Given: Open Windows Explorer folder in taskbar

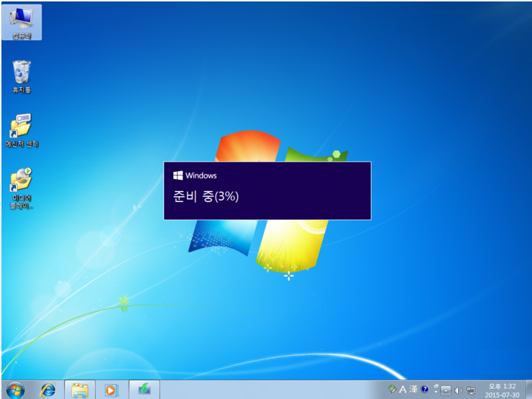Looking at the screenshot, I should (x=79, y=389).
